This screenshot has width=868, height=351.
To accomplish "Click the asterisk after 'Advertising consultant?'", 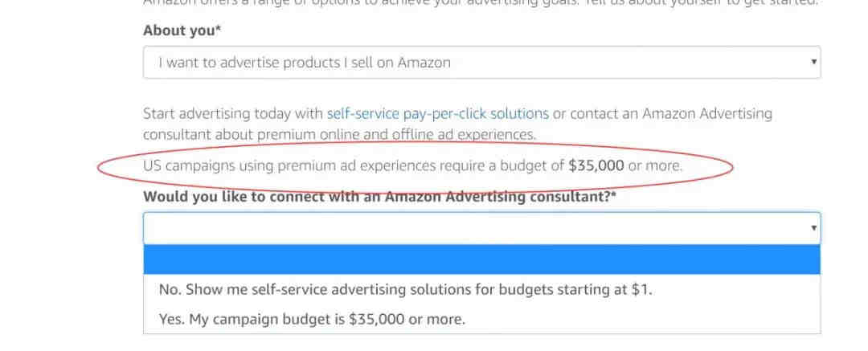I will click(613, 194).
